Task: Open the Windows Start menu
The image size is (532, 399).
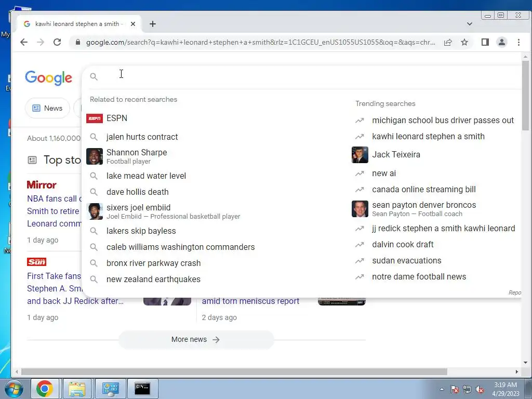Action: click(x=14, y=389)
